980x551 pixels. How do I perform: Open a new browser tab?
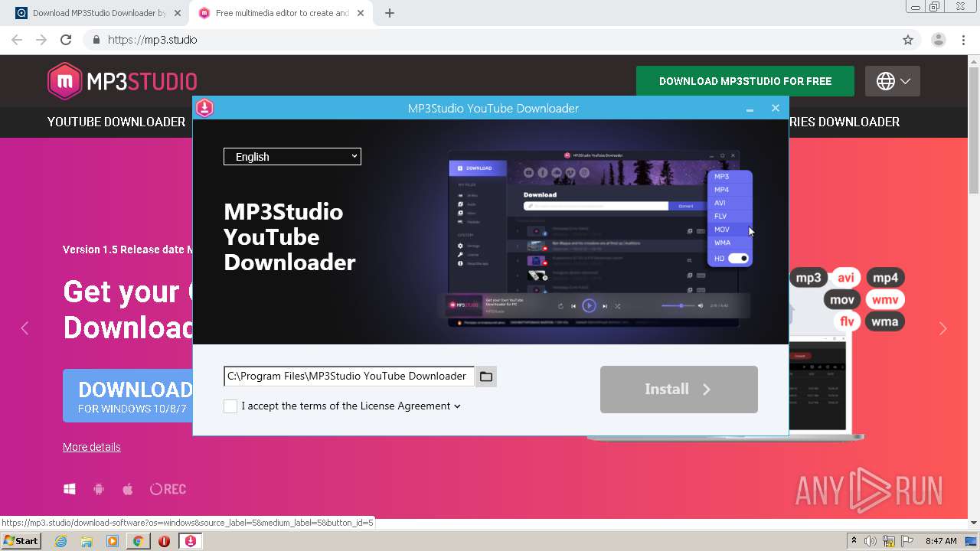(x=390, y=13)
